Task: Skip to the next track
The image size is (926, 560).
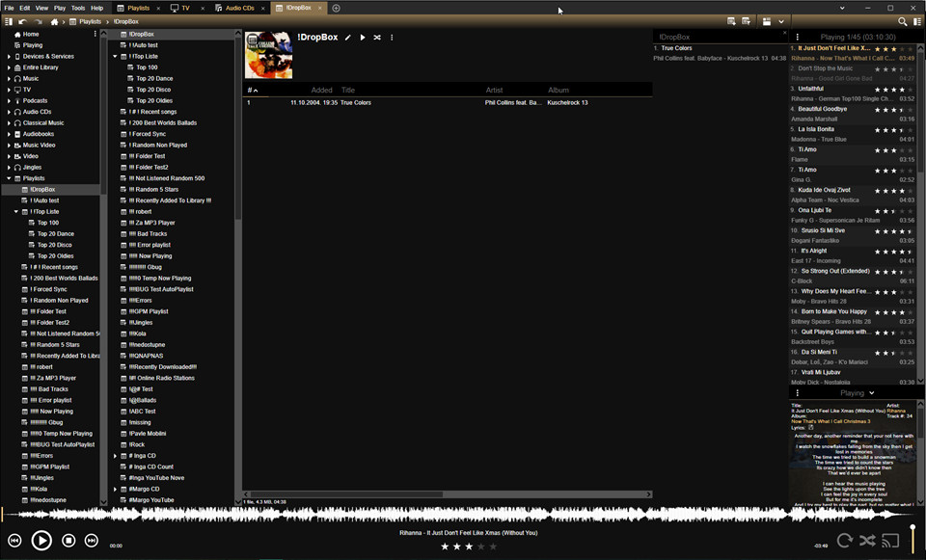Action: [92, 541]
